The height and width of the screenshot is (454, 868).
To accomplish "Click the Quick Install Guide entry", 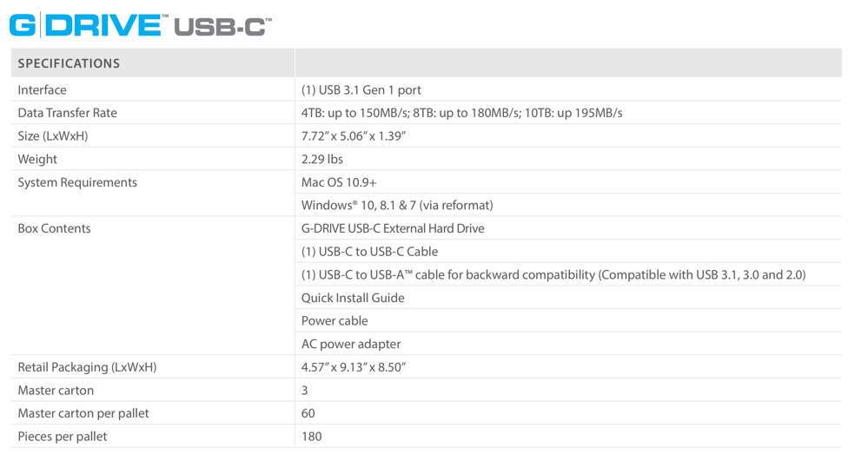I will 353,298.
